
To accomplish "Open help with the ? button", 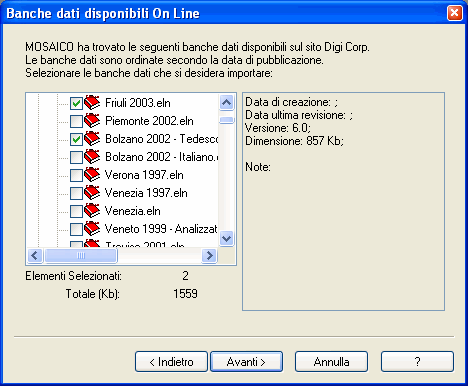I will click(x=417, y=362).
